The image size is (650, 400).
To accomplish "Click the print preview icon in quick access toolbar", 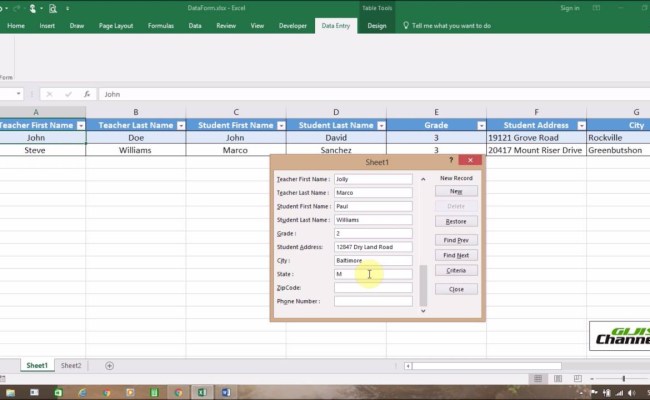I will tap(53, 8).
